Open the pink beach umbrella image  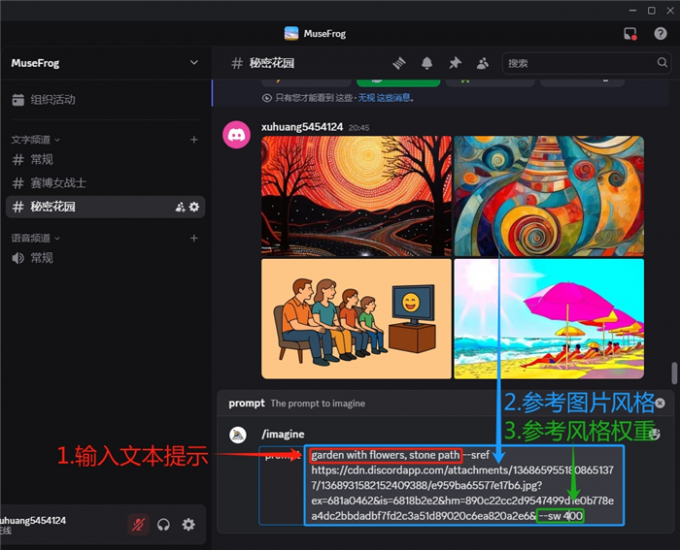click(549, 319)
